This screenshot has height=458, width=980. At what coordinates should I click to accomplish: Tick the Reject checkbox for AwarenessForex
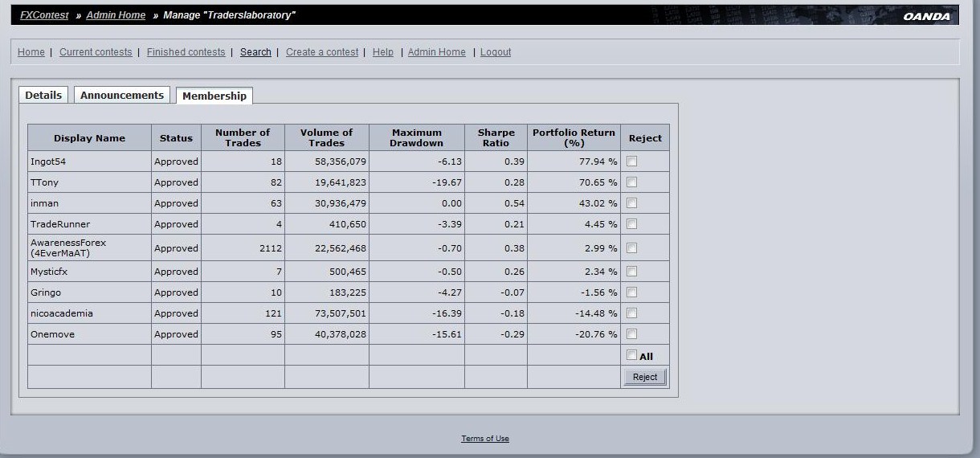tap(632, 247)
